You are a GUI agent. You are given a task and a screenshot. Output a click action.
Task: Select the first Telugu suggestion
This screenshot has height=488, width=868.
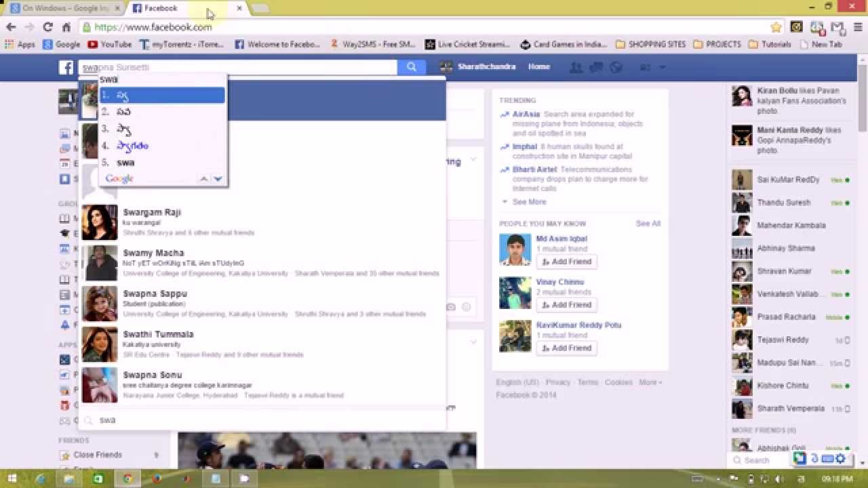[x=163, y=96]
